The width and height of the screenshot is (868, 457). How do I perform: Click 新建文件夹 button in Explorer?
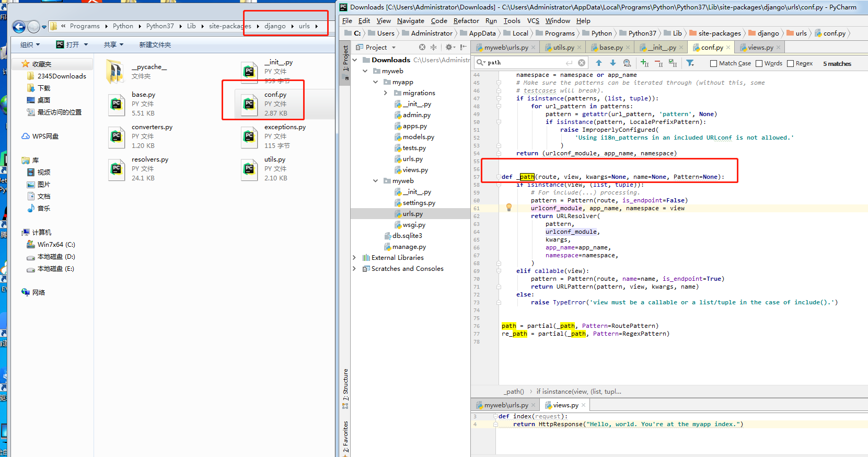click(x=155, y=45)
